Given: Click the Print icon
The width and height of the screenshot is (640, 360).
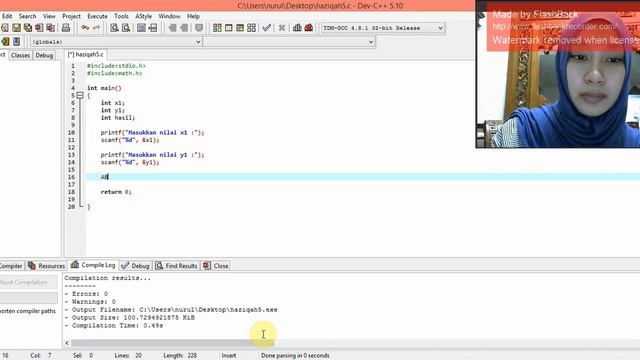Looking at the screenshot, I should 66,28.
